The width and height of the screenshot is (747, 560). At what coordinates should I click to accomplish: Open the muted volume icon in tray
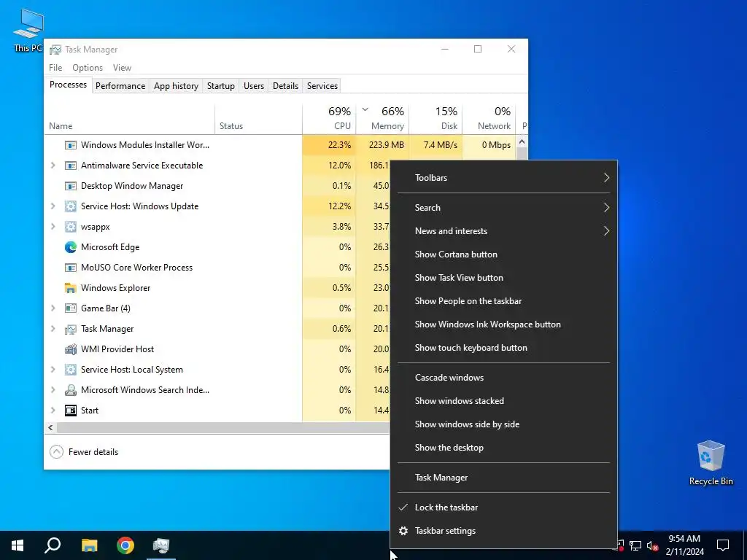[653, 545]
